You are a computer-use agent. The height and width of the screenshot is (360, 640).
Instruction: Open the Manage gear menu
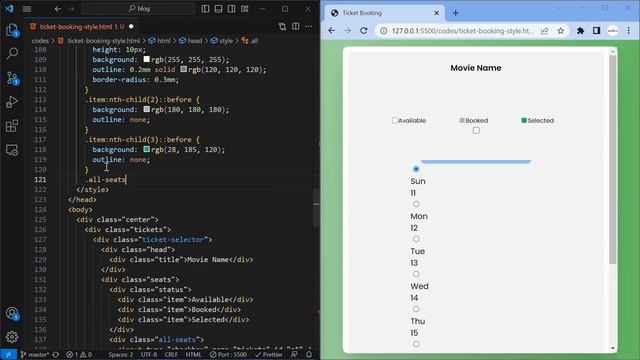(12, 337)
